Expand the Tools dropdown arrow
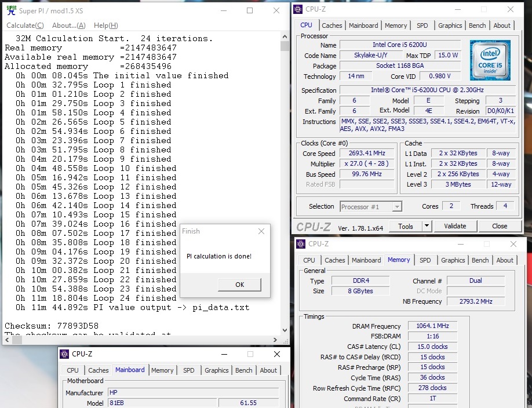The height and width of the screenshot is (408, 532). [x=427, y=227]
